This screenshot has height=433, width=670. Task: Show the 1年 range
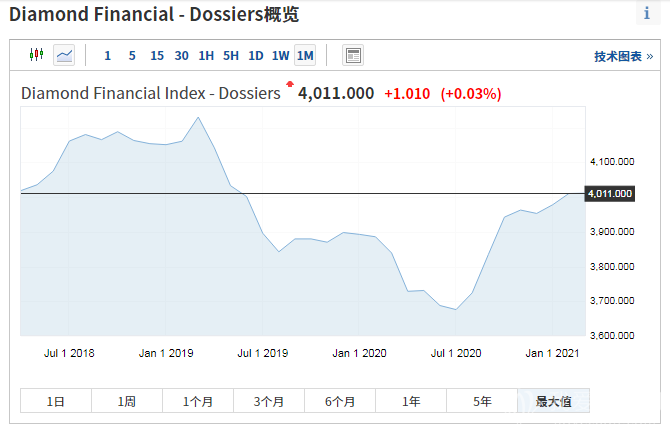click(x=411, y=401)
